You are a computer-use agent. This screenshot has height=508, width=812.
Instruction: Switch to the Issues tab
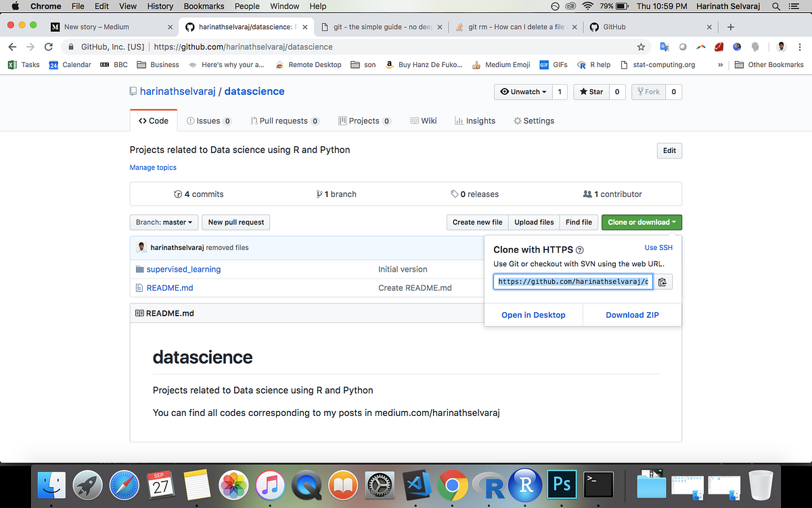(x=209, y=120)
